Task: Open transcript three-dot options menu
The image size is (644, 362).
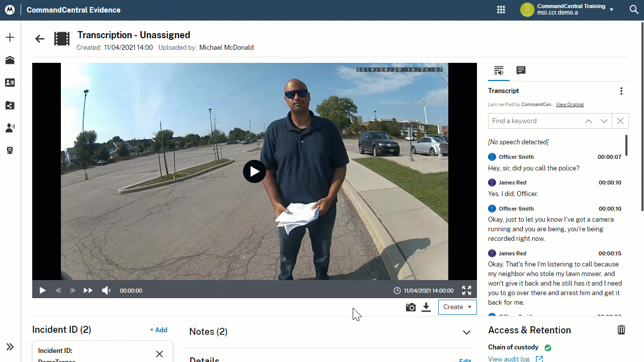Action: [x=621, y=91]
